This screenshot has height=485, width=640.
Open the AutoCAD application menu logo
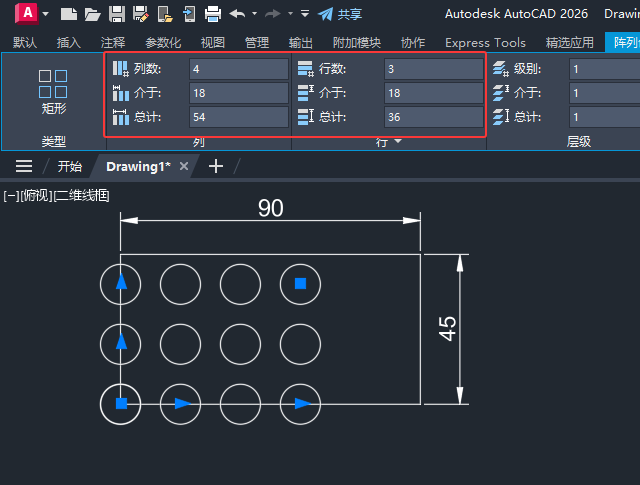27,13
